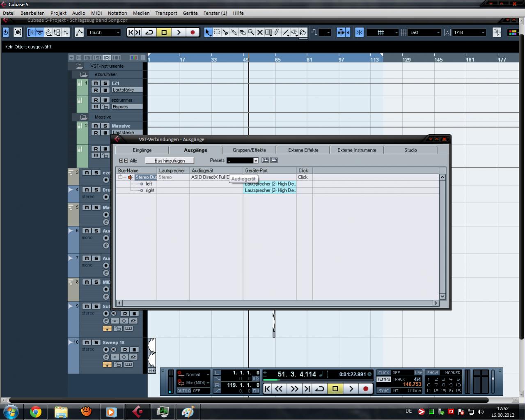This screenshot has width=525, height=420.
Task: Solo the Massive track
Action: tap(105, 126)
